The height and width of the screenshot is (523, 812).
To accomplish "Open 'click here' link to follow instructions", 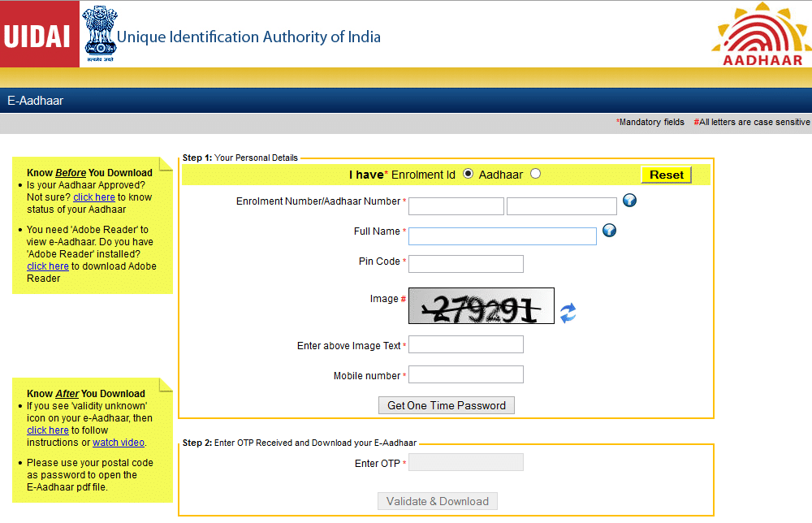I will 47,430.
